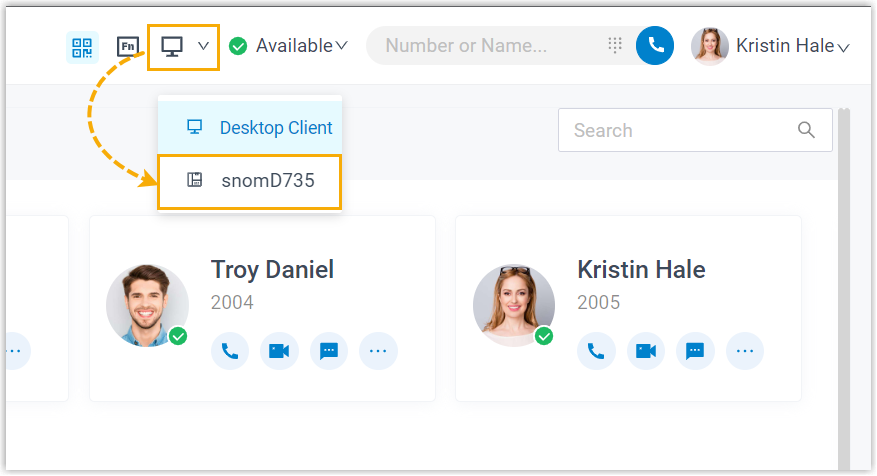Select snomD735 from device menu

[x=250, y=181]
